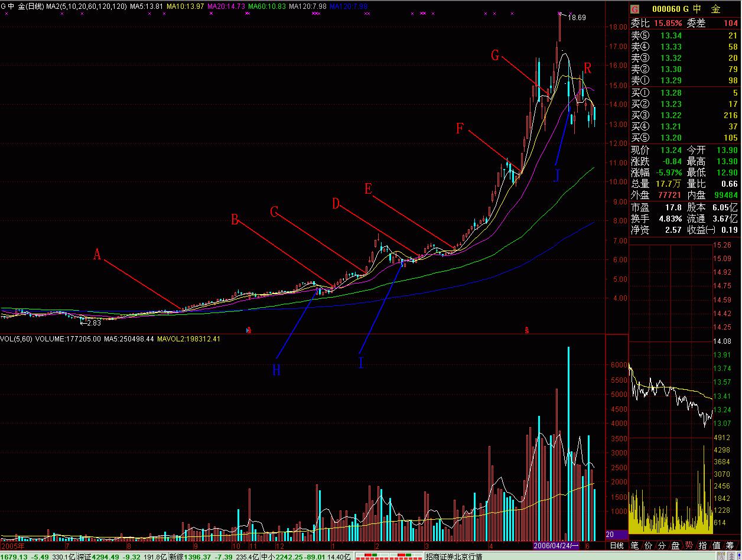
Task: Select the 势 trend tab
Action: click(x=689, y=545)
